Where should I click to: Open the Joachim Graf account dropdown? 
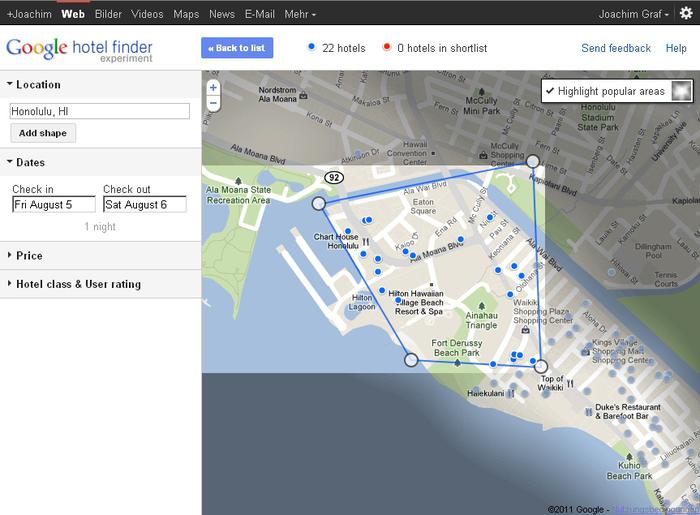(633, 14)
